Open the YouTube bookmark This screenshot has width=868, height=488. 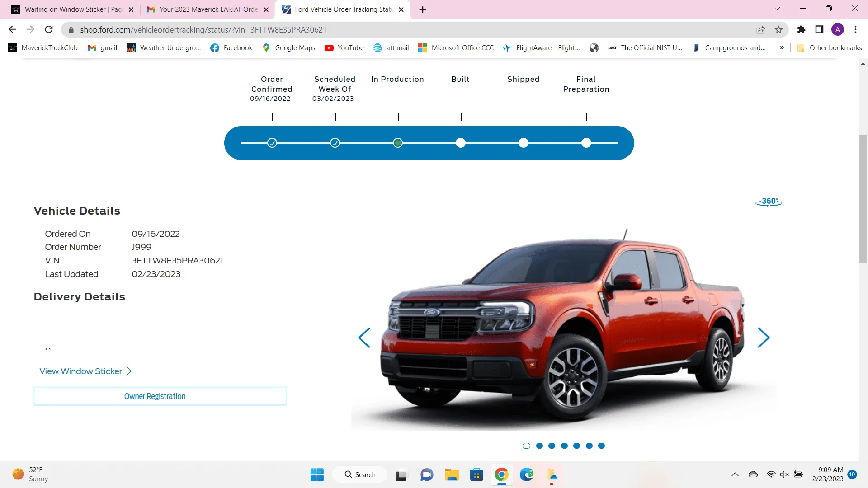pos(344,48)
